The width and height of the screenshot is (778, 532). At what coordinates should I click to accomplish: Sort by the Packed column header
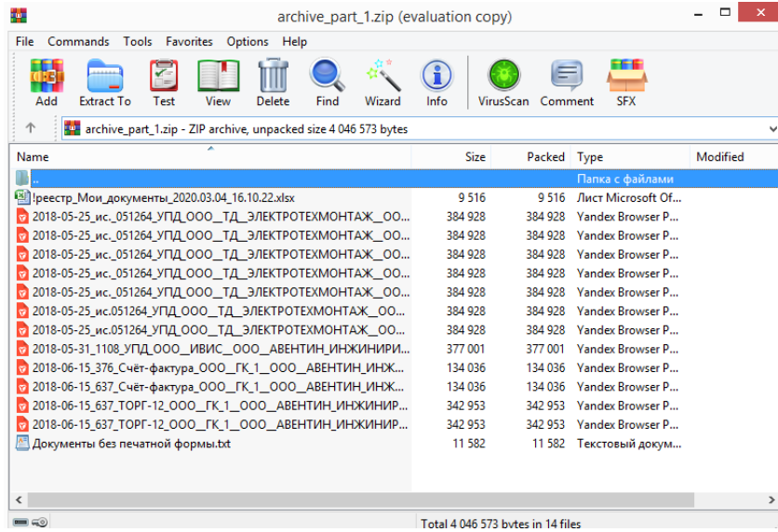(x=530, y=156)
